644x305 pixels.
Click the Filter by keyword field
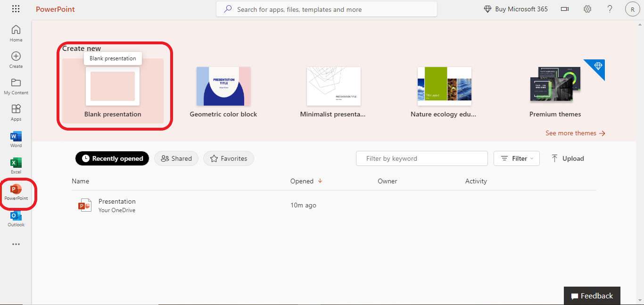422,158
